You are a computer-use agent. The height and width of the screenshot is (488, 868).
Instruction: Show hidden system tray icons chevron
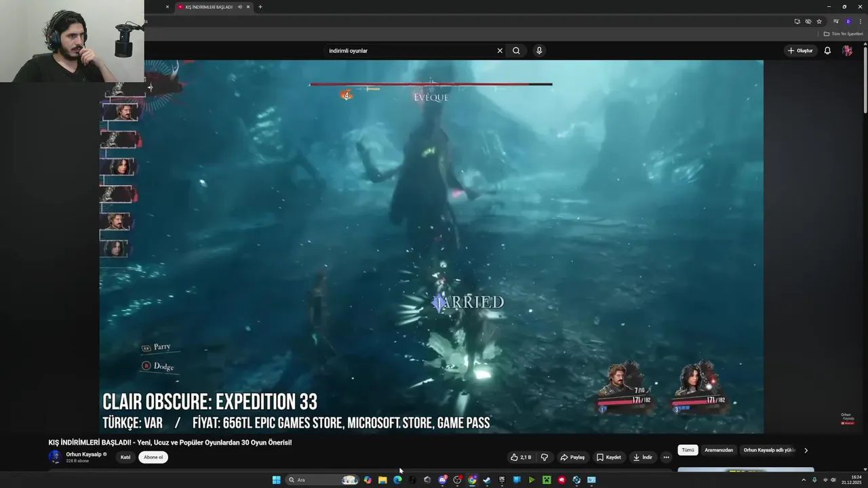click(x=805, y=480)
